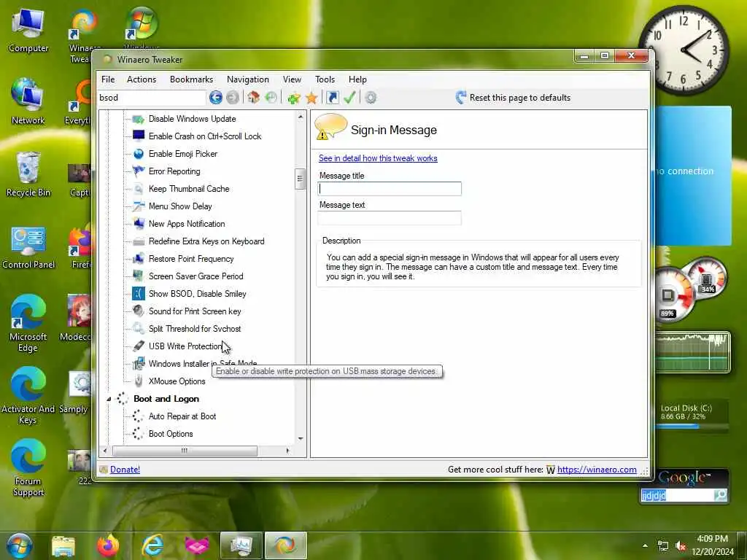The height and width of the screenshot is (560, 747).
Task: Click the tree vertical scrollbar thumb
Action: pos(300,179)
